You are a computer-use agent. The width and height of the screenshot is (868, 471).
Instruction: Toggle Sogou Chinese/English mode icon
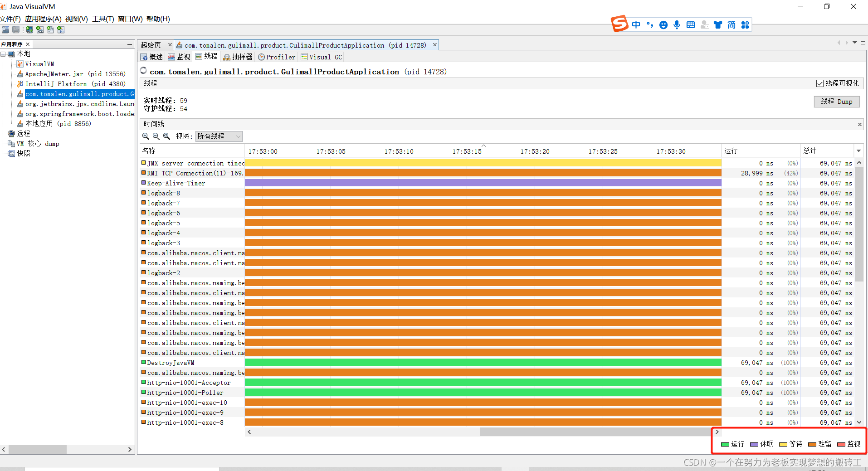[x=636, y=25]
